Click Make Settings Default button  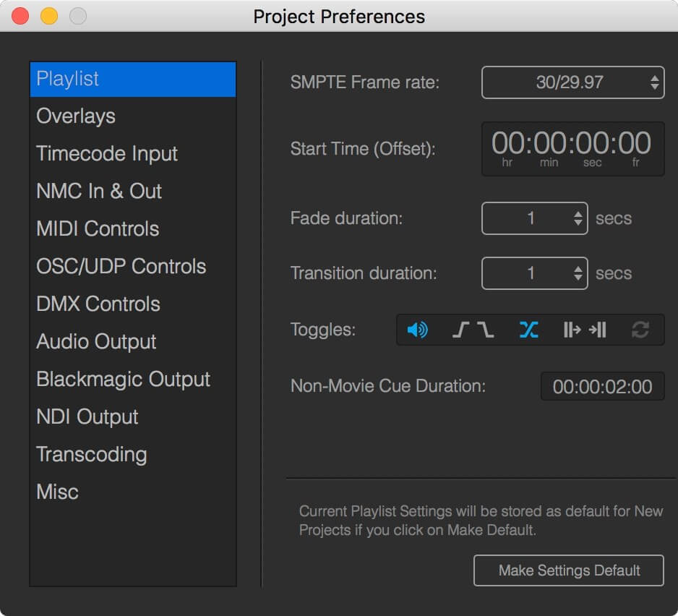569,570
